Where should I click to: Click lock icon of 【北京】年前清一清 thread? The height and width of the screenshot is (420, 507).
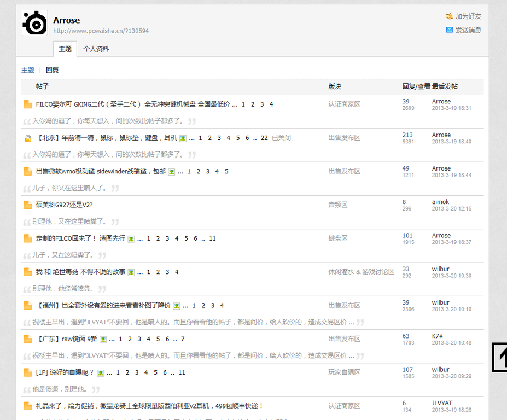pos(28,138)
